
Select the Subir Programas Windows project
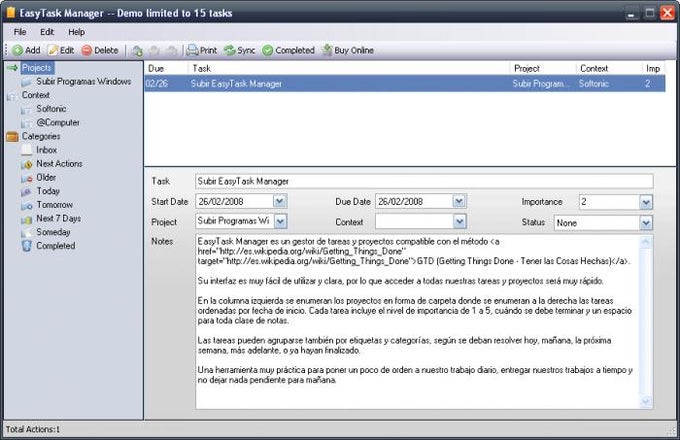[84, 81]
